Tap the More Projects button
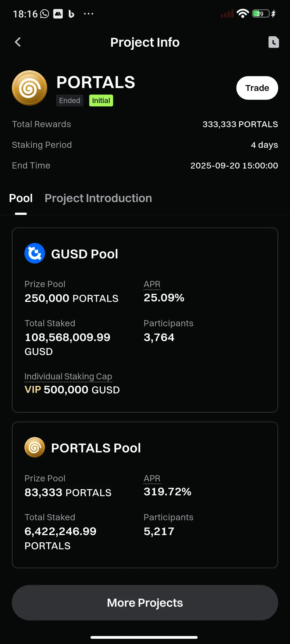 coord(145,603)
